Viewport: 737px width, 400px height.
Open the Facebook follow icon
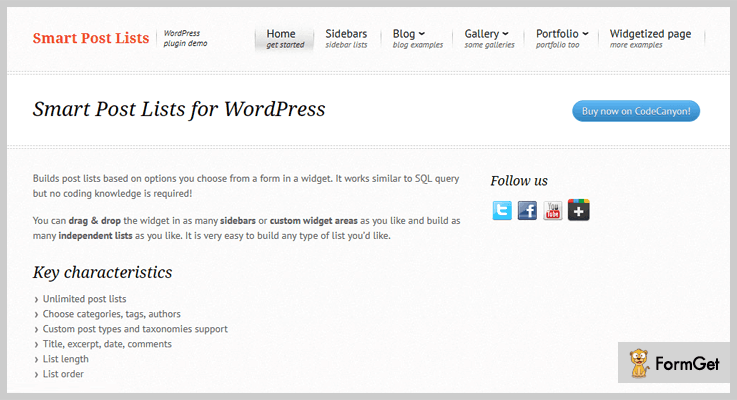527,210
